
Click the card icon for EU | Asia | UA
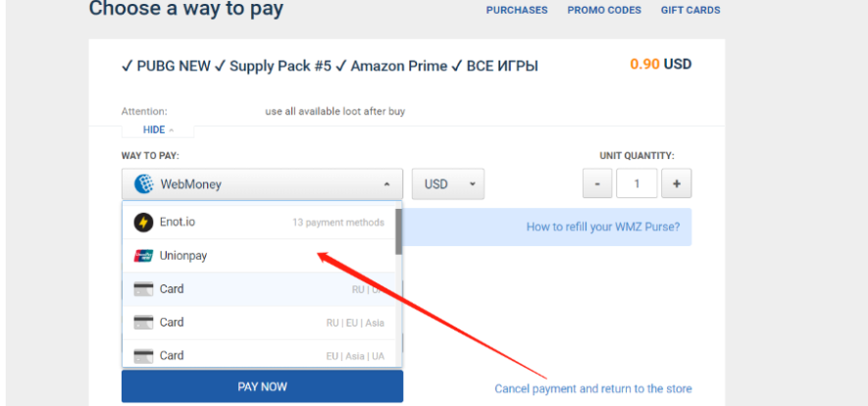pos(143,356)
